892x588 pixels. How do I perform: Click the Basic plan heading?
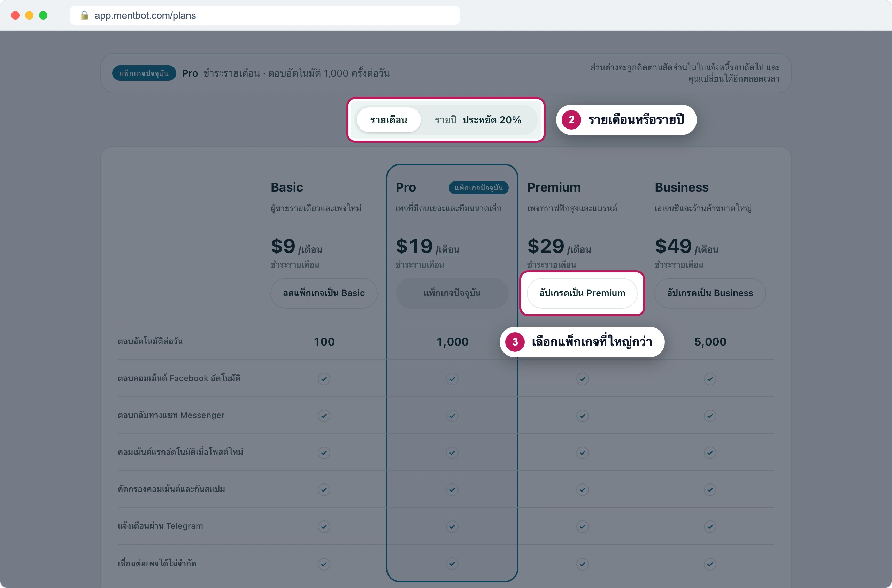pos(286,187)
